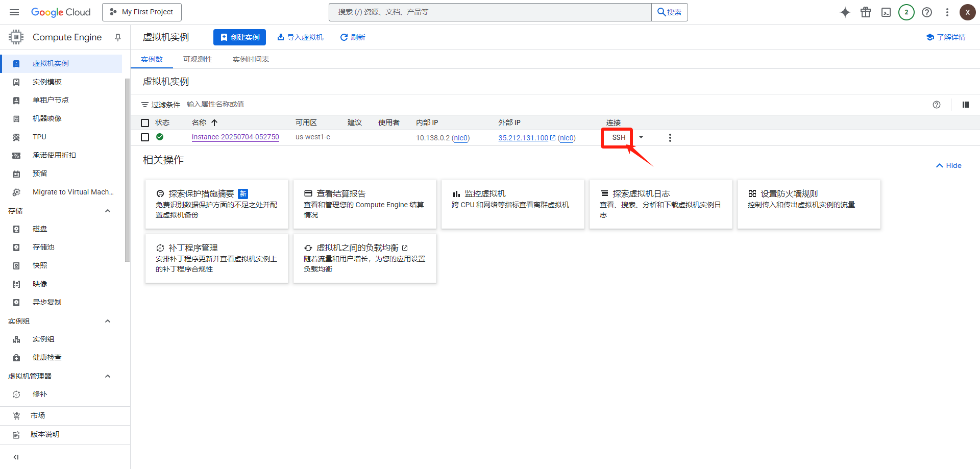Click the search button in the top bar
Screen dimensions: 980x469
click(x=670, y=12)
